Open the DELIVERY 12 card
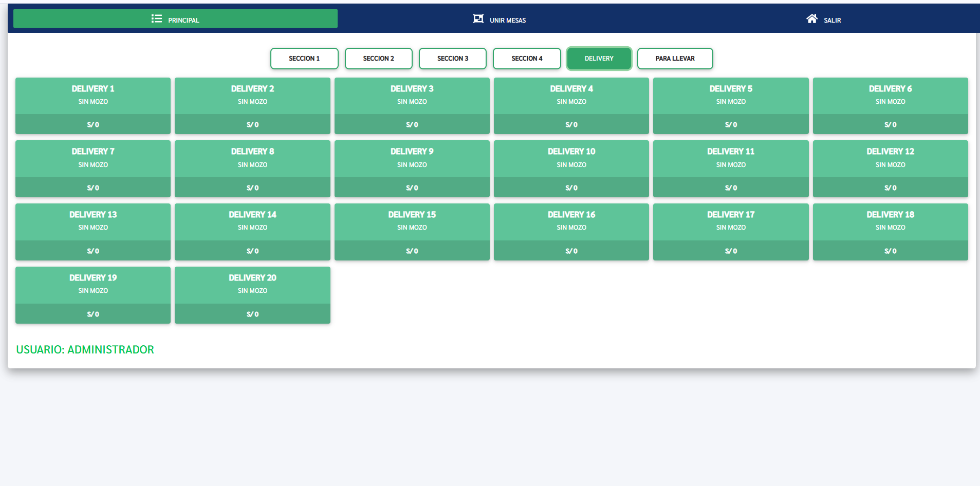 891,169
